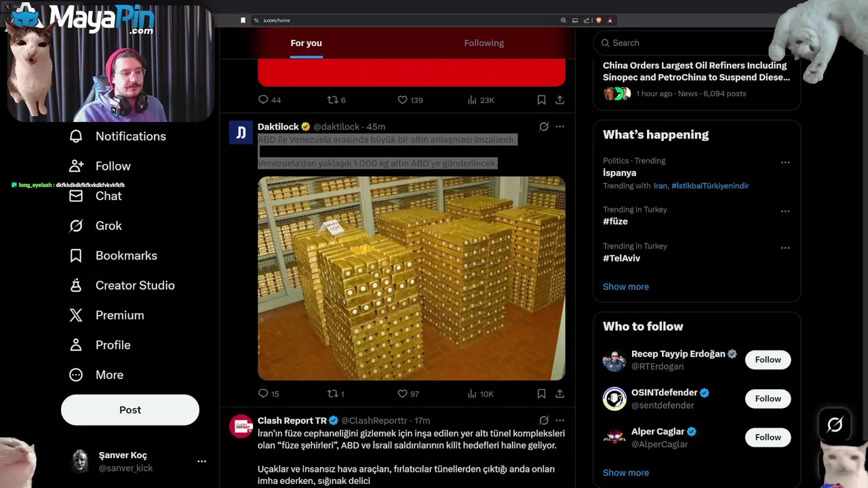Follow Alper Caglar
This screenshot has height=488, width=868.
tap(768, 437)
